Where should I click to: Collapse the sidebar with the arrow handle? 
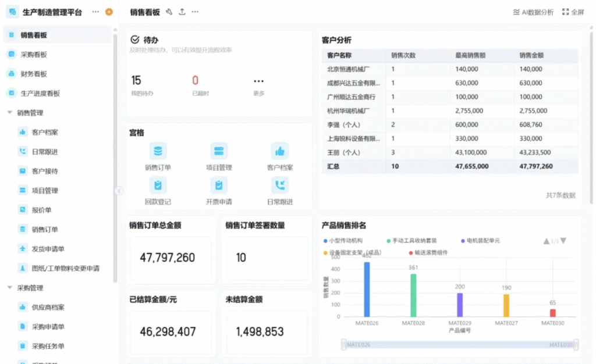[x=119, y=191]
